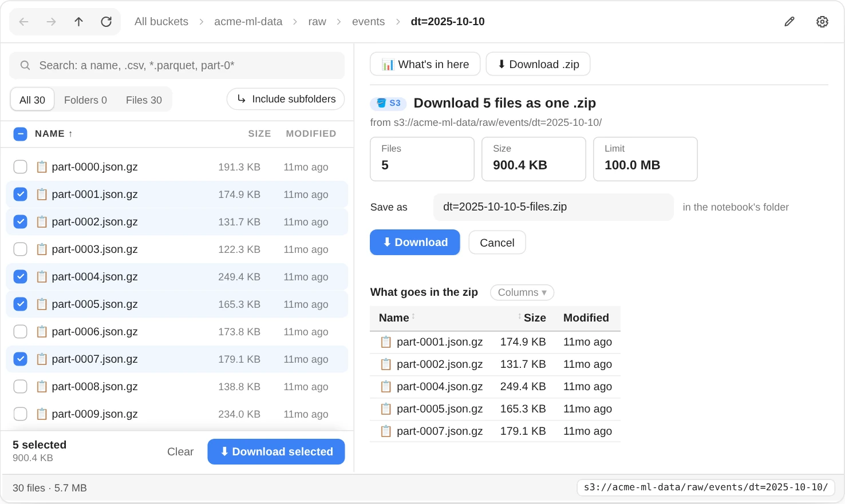Sort file list by SIZE column
This screenshot has height=504, width=845.
pos(259,134)
